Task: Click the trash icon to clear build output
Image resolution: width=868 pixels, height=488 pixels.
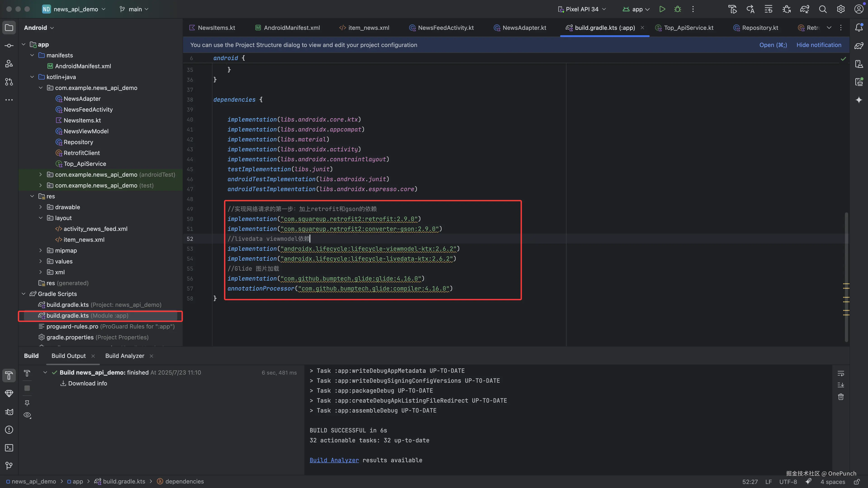Action: tap(841, 397)
